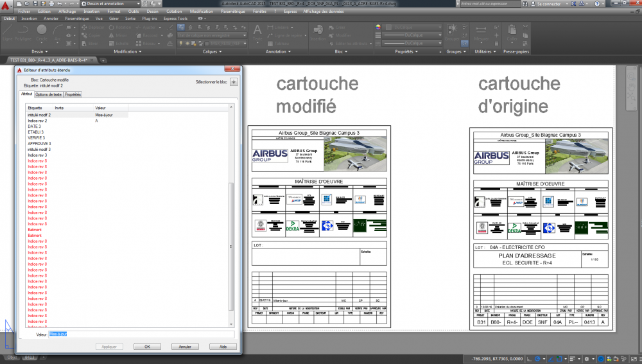This screenshot has width=642, height=364.
Task: Click the object color wheel swatch
Action: click(378, 27)
